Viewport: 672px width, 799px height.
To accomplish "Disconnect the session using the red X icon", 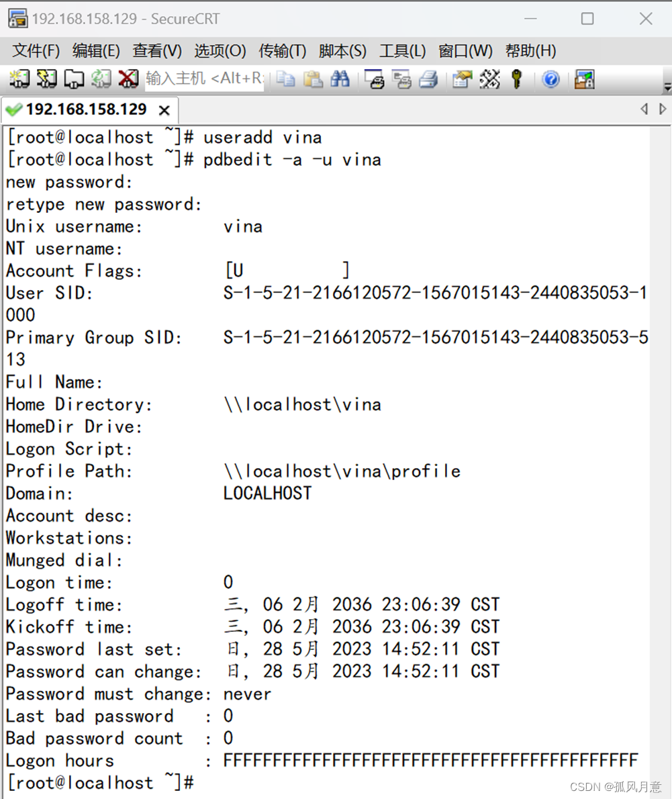I will point(128,79).
